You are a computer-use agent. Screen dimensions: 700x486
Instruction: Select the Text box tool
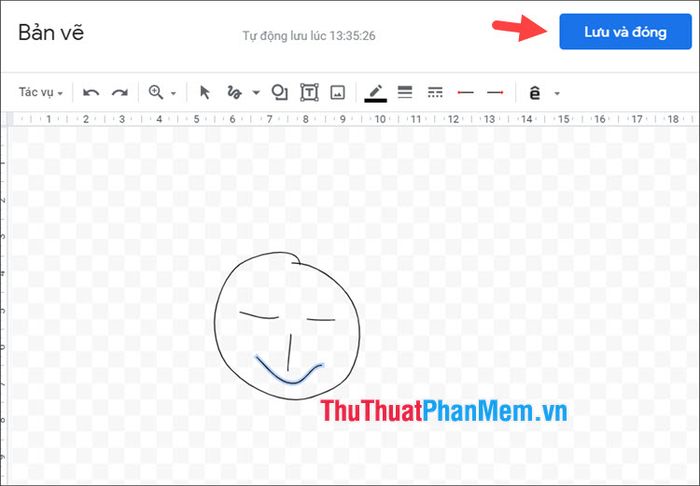(x=309, y=92)
